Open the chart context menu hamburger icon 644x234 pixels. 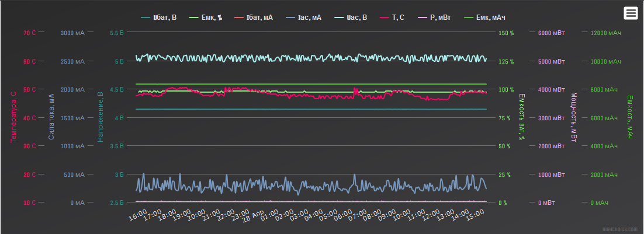pos(631,13)
